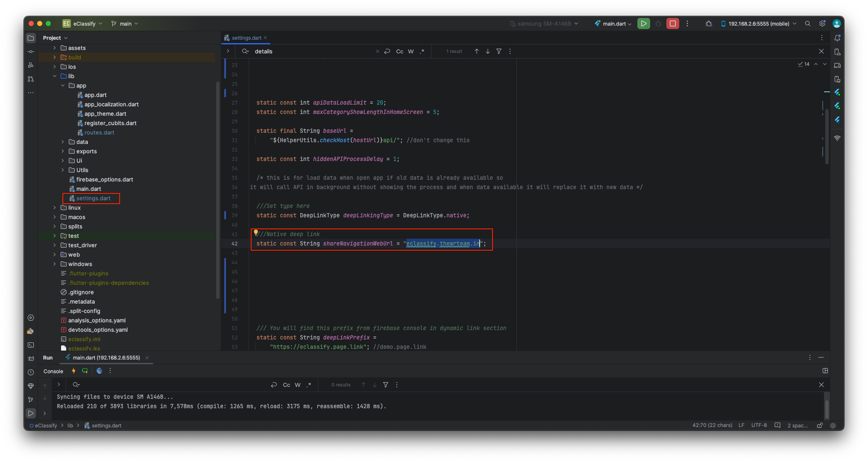Image resolution: width=868 pixels, height=462 pixels.
Task: Open Notifications bell in right sidebar
Action: 837,38
